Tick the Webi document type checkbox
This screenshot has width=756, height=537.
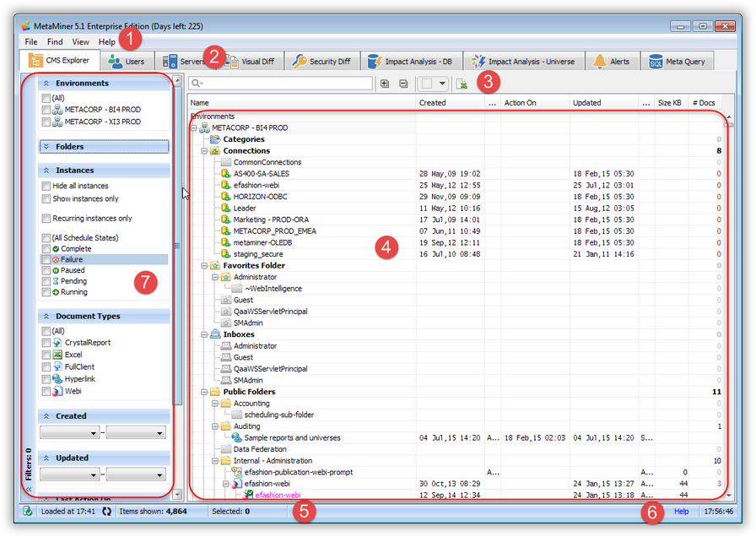click(46, 391)
